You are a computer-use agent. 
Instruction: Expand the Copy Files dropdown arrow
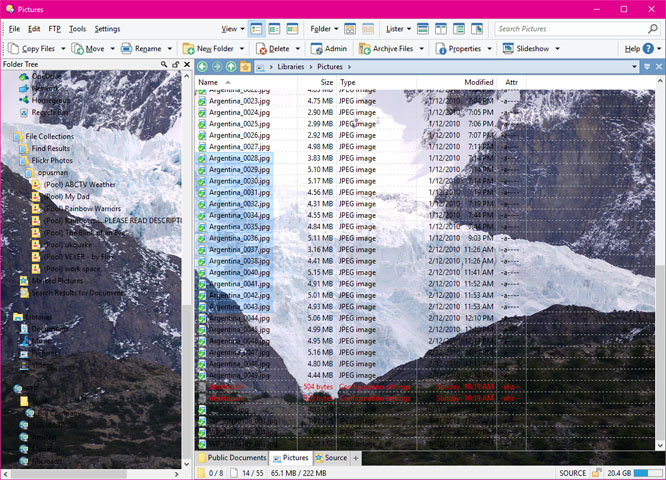point(63,49)
